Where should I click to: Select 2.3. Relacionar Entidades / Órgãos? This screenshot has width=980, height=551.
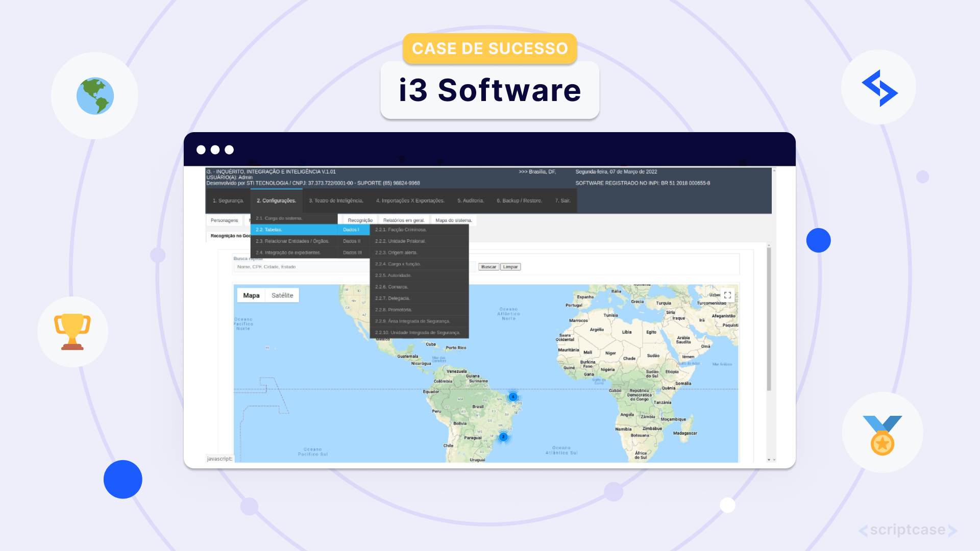294,241
